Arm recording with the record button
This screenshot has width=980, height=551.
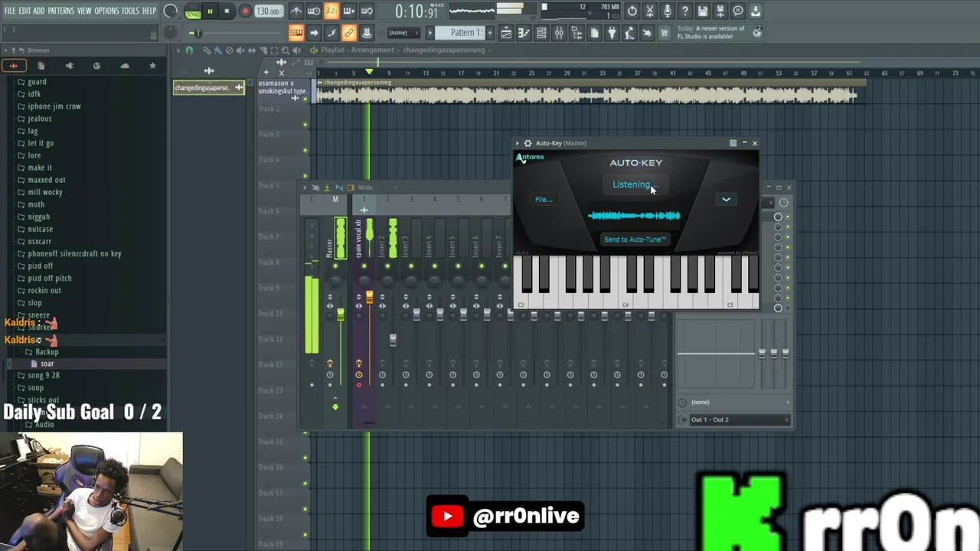tap(245, 11)
